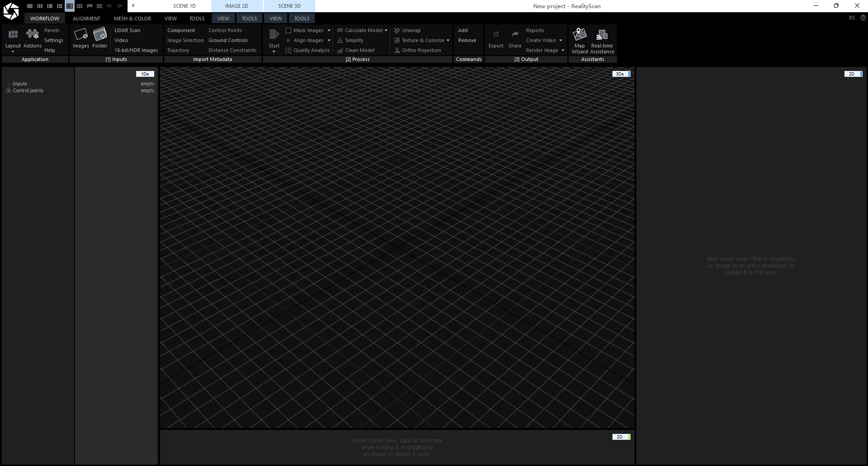Open the Layout dropdown arrow
The image size is (868, 466).
click(x=13, y=52)
